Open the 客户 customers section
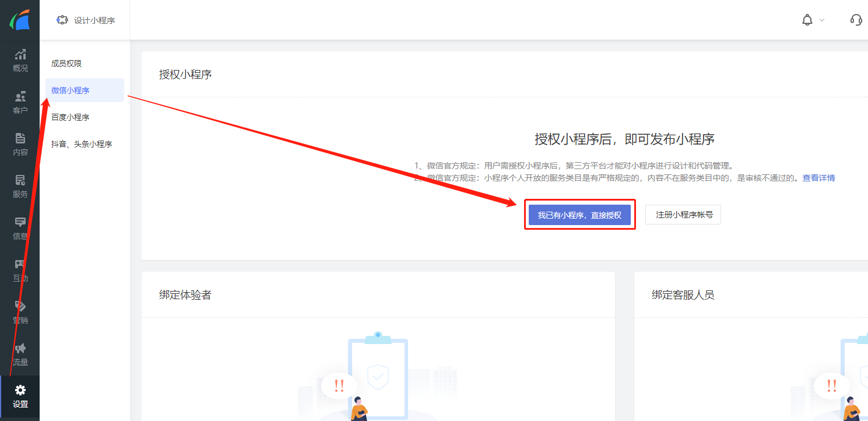 tap(20, 103)
